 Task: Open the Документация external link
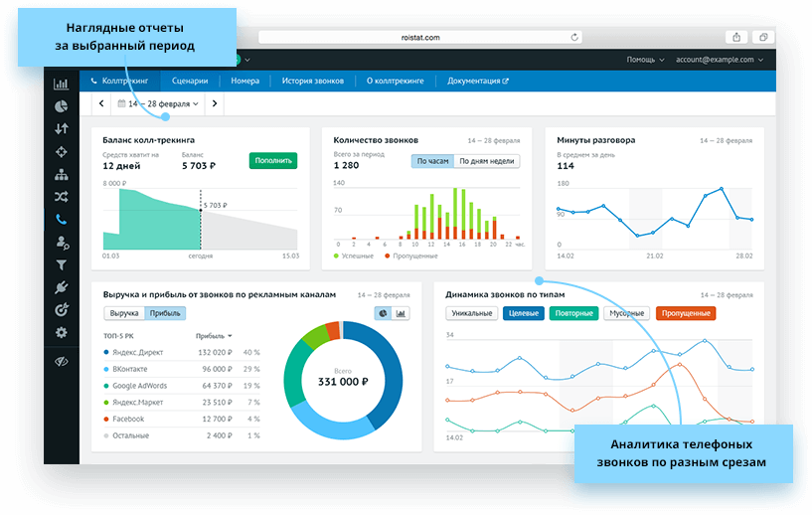(x=477, y=81)
